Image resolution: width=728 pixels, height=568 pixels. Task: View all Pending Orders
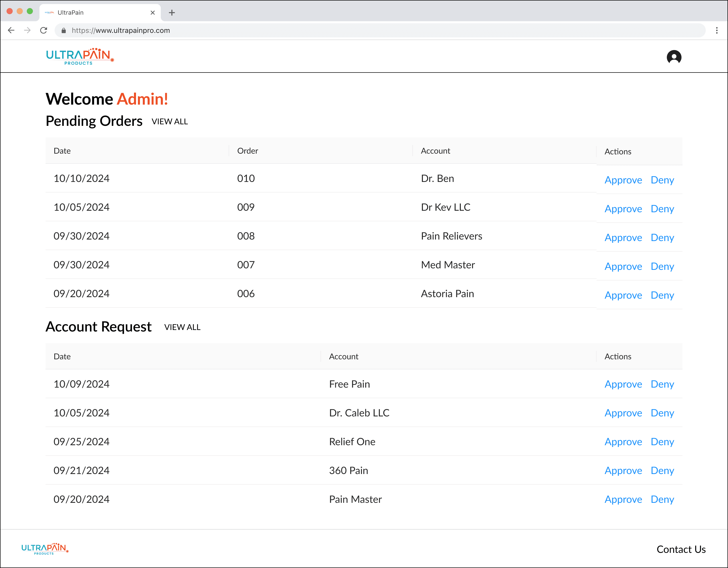[x=170, y=122]
